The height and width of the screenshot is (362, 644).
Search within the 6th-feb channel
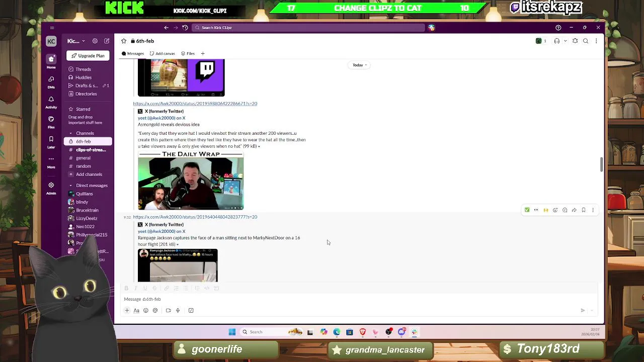click(586, 41)
